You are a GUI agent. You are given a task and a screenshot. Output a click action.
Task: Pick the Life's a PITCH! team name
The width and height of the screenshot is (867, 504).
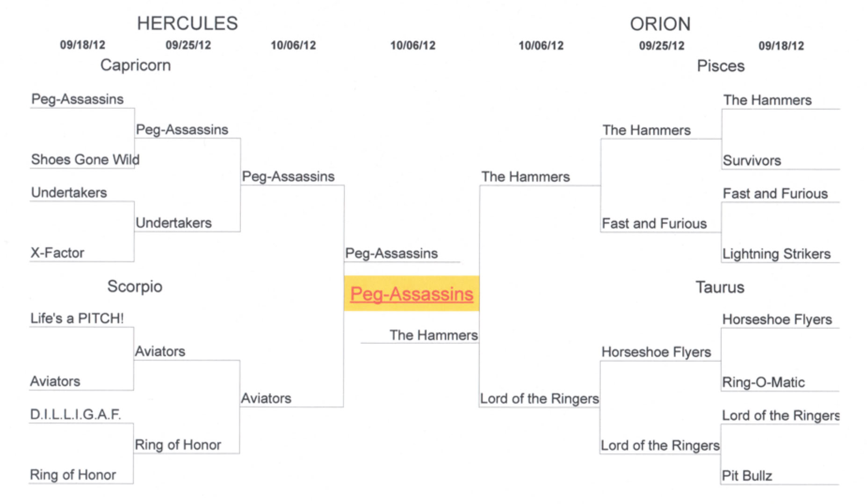[x=77, y=318]
